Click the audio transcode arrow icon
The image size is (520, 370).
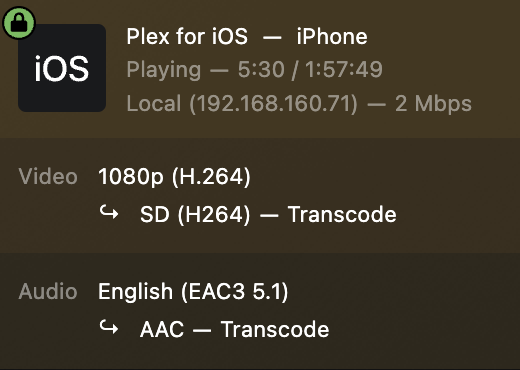[109, 327]
